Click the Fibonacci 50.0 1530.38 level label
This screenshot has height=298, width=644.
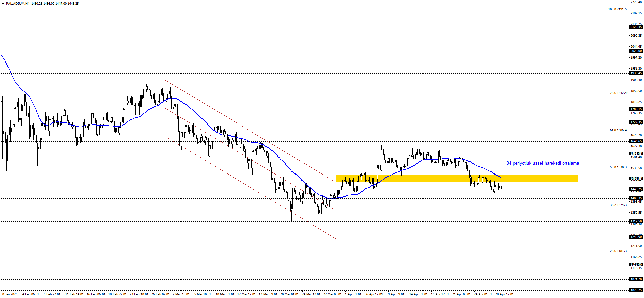click(x=619, y=167)
